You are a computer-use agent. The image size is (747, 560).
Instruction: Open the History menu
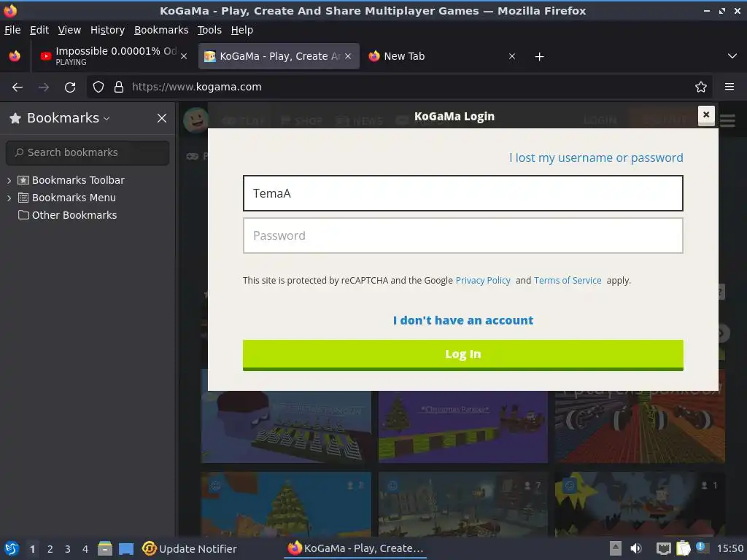[x=107, y=30]
